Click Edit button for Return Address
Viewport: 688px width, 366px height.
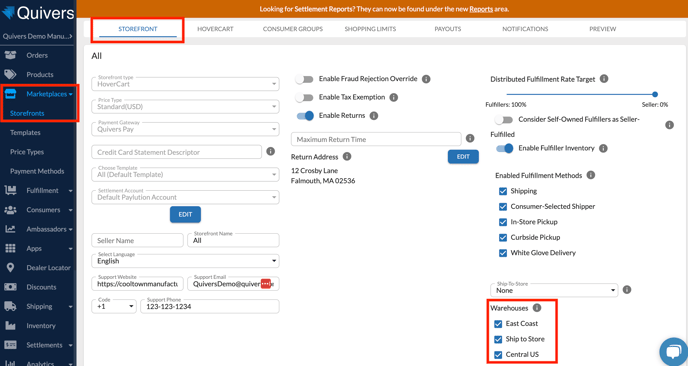tap(463, 156)
